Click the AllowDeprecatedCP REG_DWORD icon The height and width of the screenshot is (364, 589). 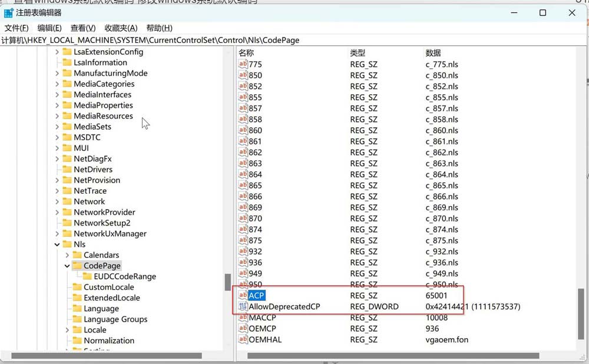243,306
